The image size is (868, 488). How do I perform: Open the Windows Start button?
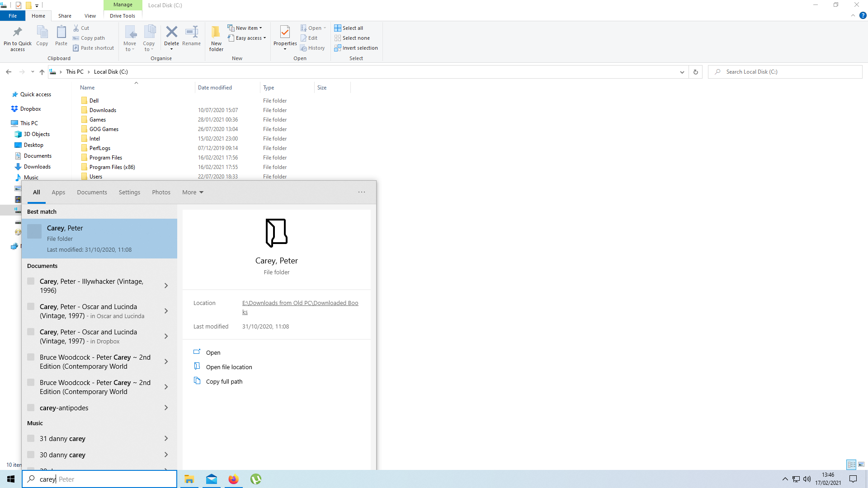pyautogui.click(x=11, y=479)
